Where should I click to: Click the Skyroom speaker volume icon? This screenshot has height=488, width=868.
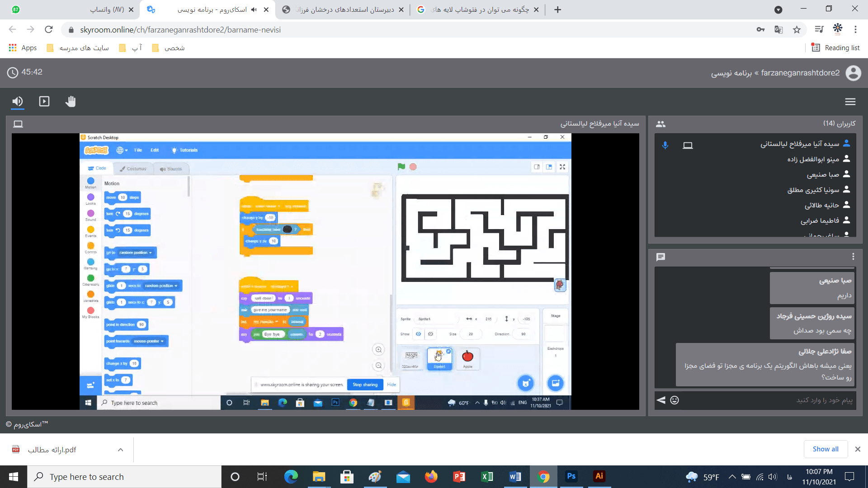(x=17, y=101)
